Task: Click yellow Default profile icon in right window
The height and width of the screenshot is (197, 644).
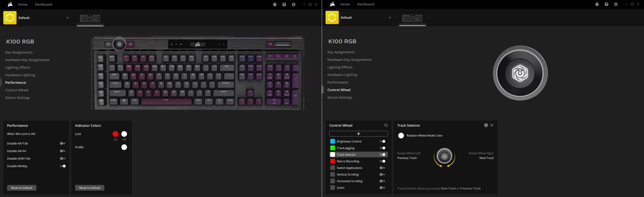Action: (332, 17)
